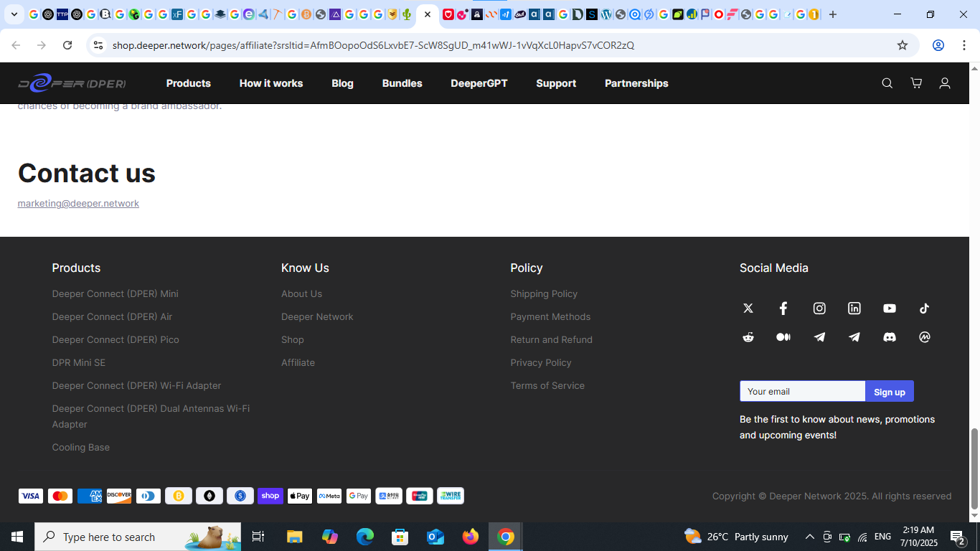Viewport: 980px width, 551px height.
Task: Open the Terms of Service link
Action: 547,385
